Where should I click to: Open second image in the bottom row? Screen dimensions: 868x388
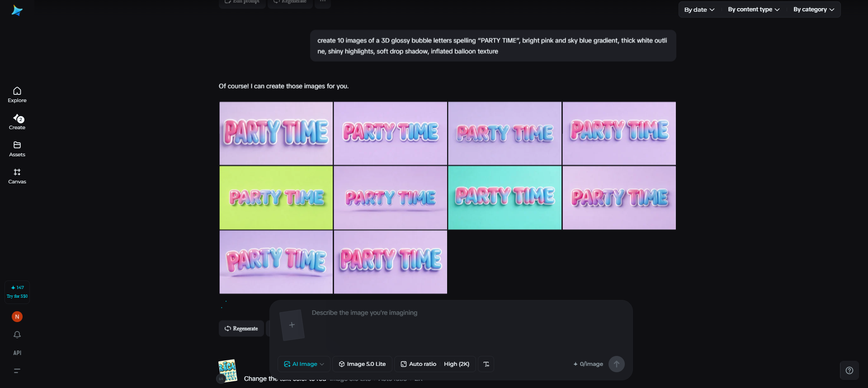coord(391,262)
